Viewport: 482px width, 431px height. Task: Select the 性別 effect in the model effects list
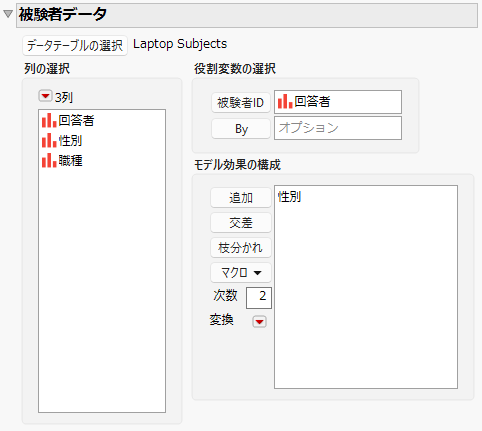(289, 197)
